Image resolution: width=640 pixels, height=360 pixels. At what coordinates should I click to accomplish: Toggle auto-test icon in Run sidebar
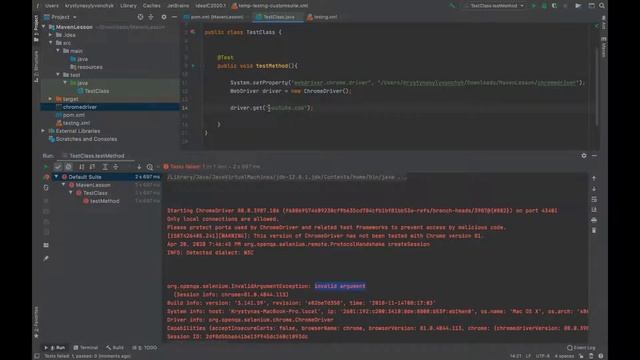(x=46, y=188)
